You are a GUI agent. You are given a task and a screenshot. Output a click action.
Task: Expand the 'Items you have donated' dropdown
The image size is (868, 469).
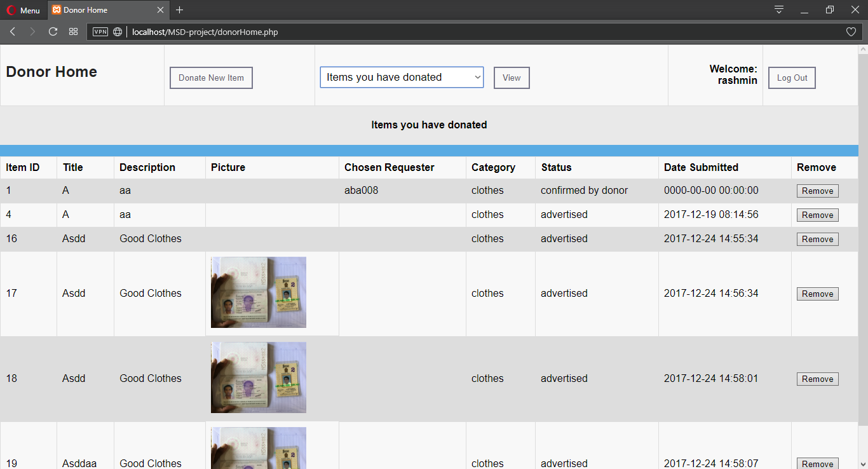(x=402, y=78)
